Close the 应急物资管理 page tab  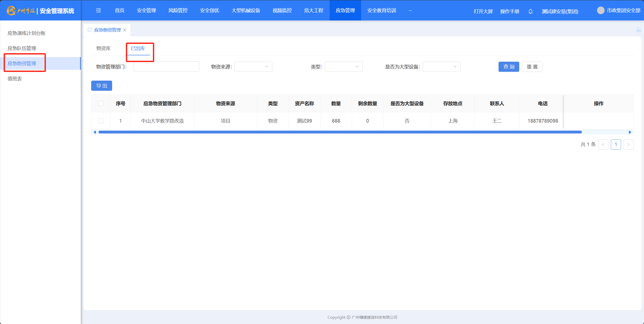pyautogui.click(x=125, y=30)
